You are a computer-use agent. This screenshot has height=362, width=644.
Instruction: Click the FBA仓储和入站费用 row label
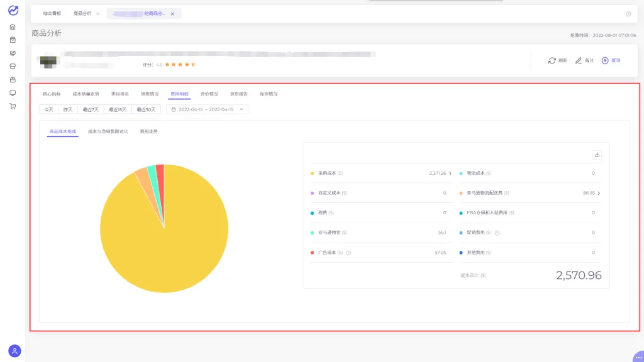click(491, 213)
